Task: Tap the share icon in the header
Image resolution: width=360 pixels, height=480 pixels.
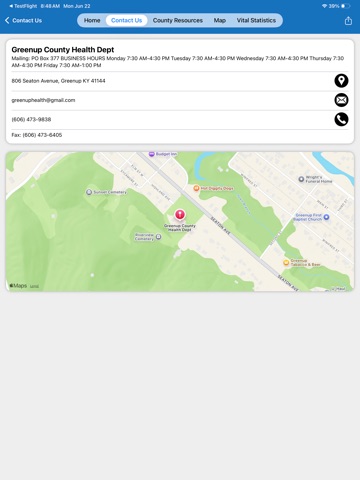Action: (x=348, y=21)
